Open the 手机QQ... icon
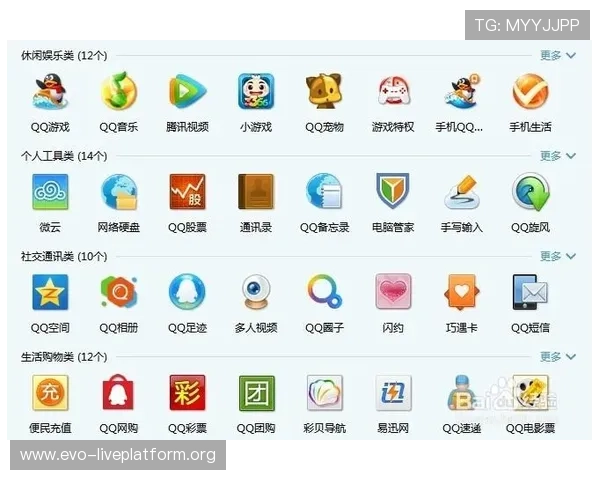The height and width of the screenshot is (480, 600). (461, 91)
